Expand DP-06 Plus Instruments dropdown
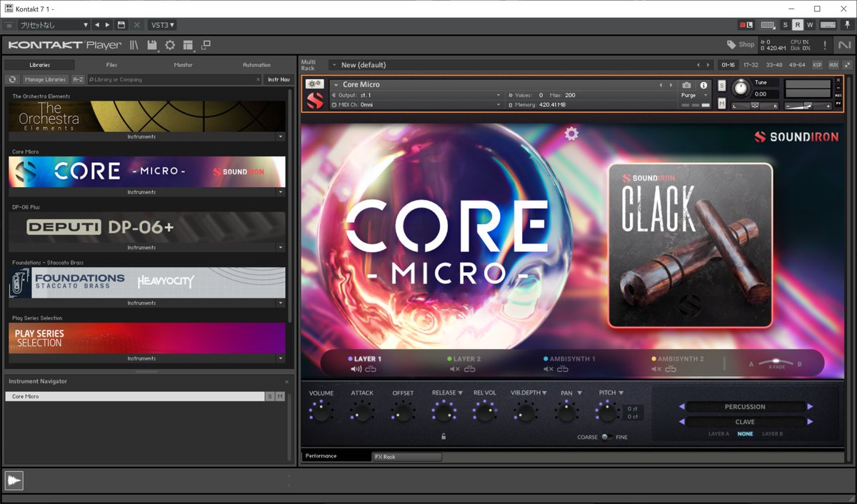This screenshot has height=504, width=857. pos(280,248)
